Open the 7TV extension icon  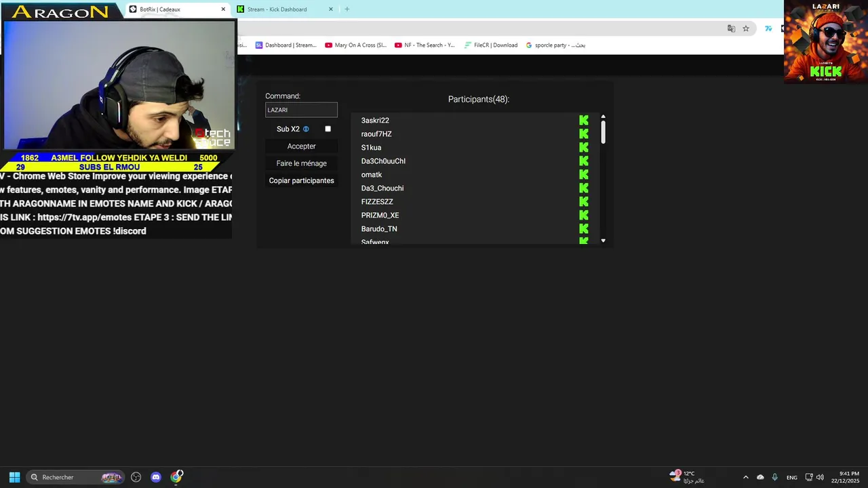tap(768, 28)
